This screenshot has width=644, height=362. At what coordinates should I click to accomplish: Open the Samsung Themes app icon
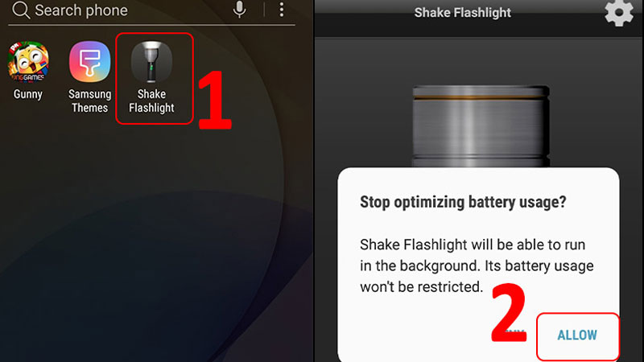pyautogui.click(x=89, y=62)
